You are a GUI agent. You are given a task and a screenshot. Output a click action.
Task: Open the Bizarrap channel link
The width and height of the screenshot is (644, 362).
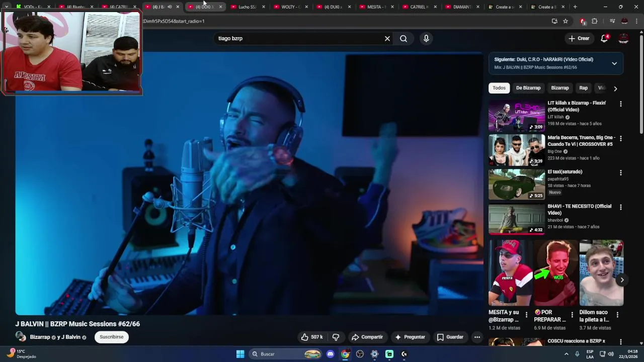[40, 337]
